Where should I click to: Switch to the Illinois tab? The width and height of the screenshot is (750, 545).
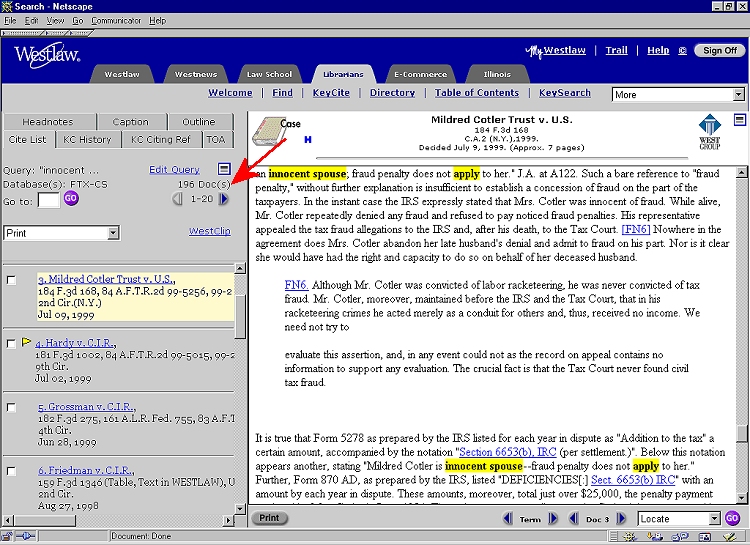[497, 74]
